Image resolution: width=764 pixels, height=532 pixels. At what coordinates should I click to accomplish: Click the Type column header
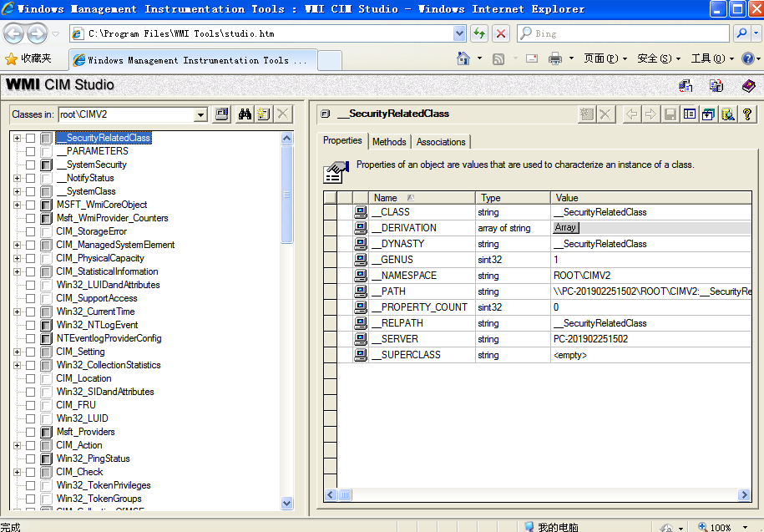[x=513, y=198]
